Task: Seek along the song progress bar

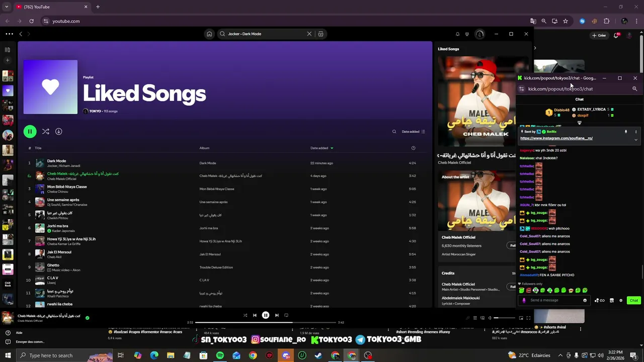Action: click(266, 322)
